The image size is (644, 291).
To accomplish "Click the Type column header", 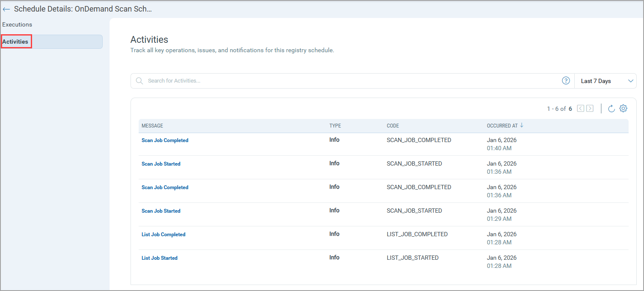I will [335, 126].
